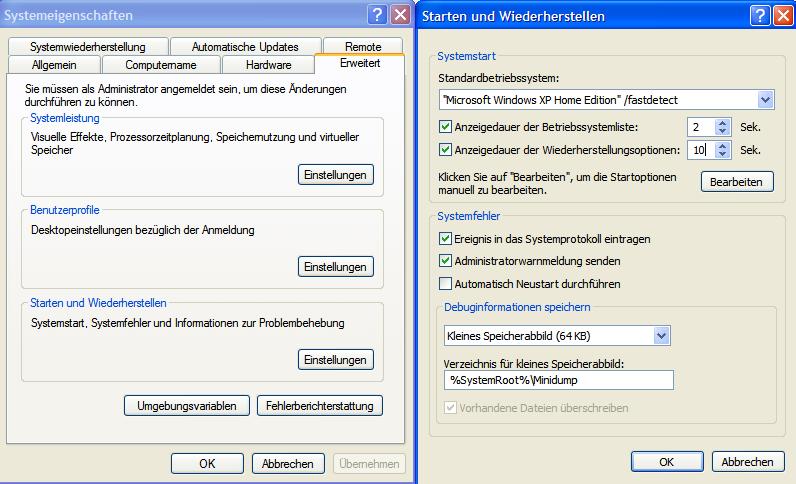Select the Erweitert tab

tap(360, 63)
